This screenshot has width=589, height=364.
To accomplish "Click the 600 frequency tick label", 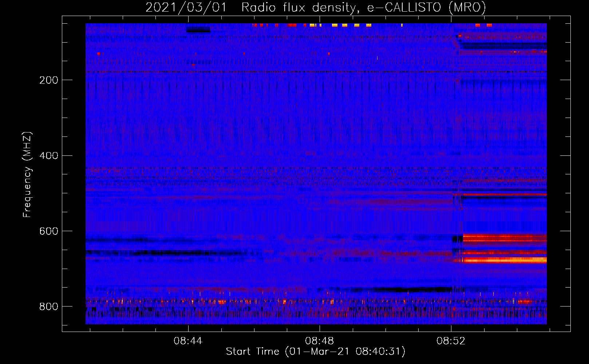I will coord(49,232).
